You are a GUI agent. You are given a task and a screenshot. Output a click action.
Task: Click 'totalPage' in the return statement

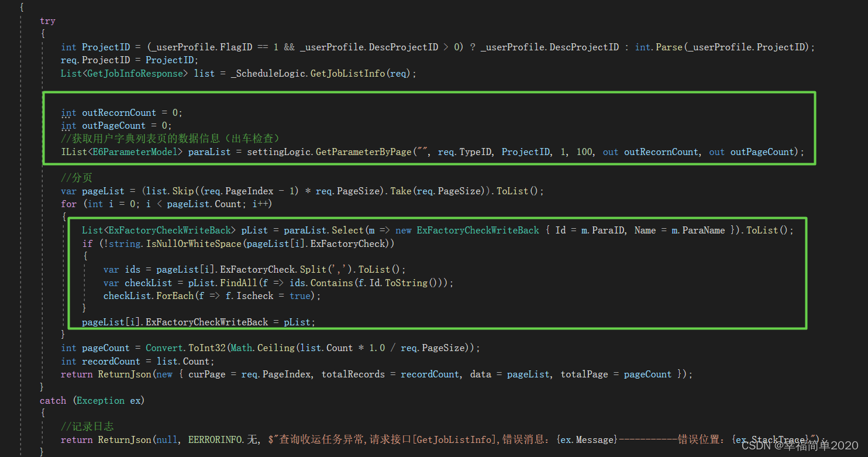tap(584, 374)
